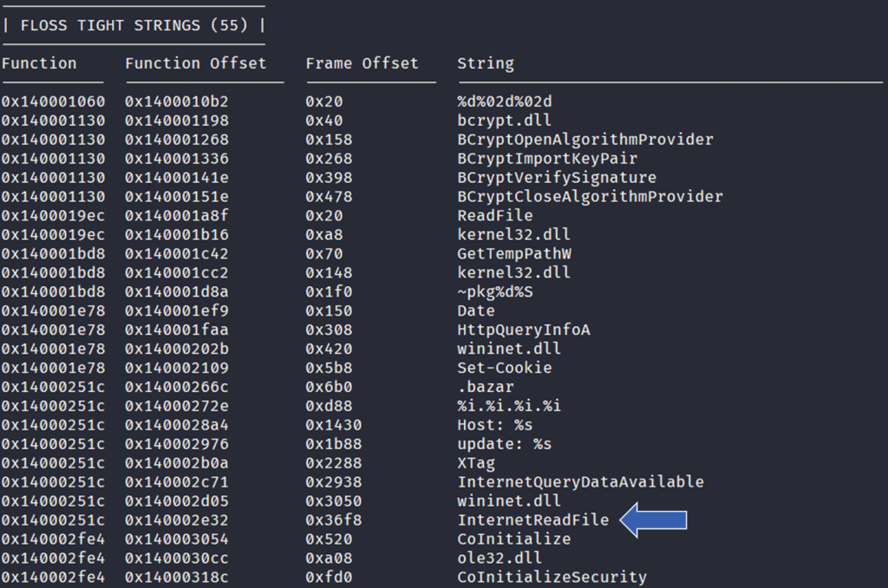The image size is (888, 588).
Task: Click function address 0x140001060
Action: [53, 101]
